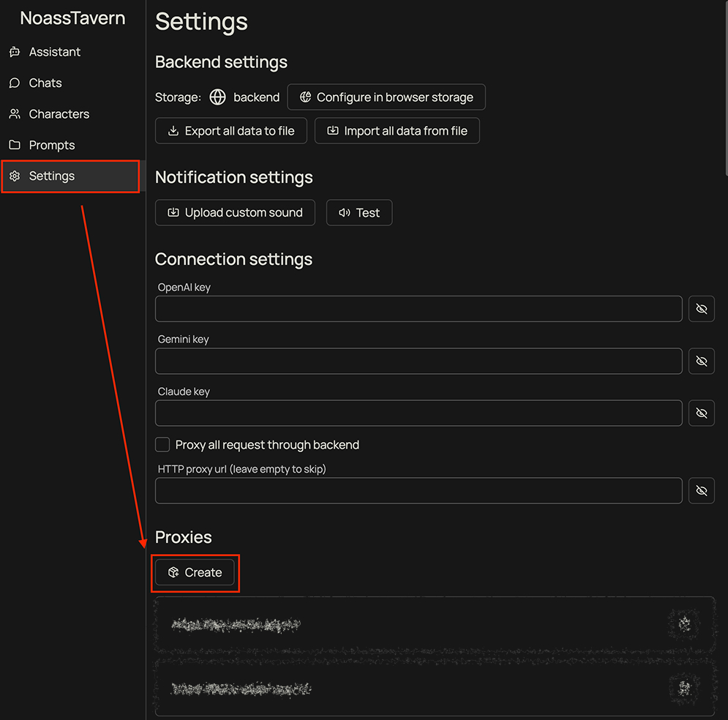Click the Settings gear icon

pyautogui.click(x=15, y=176)
